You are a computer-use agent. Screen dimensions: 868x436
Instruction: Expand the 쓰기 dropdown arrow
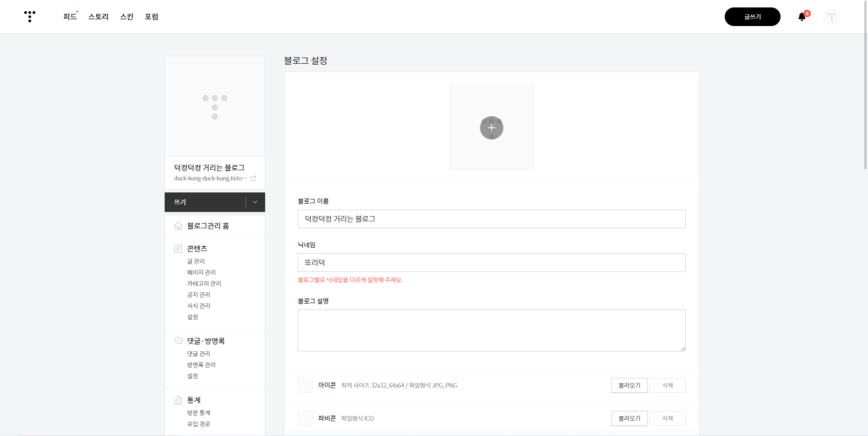(x=255, y=202)
